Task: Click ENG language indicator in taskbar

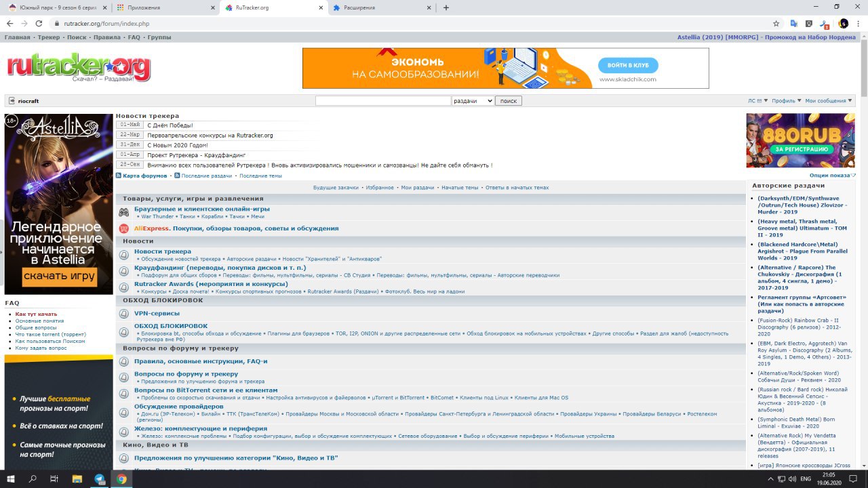Action: tap(806, 479)
